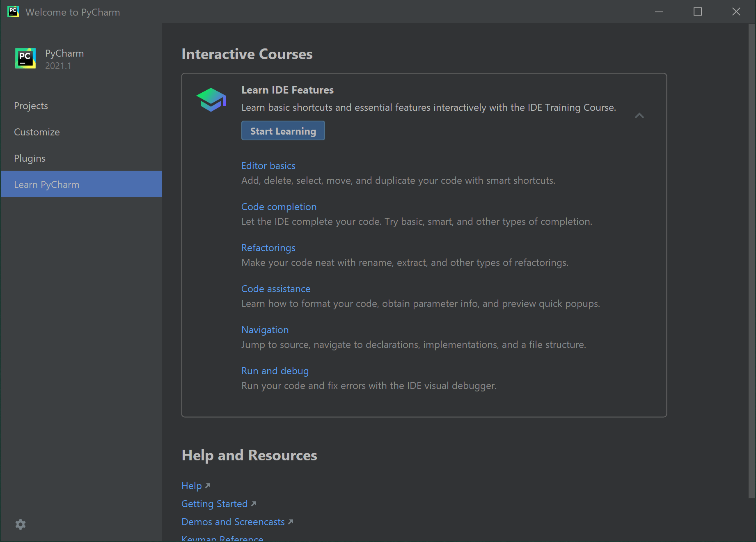Click the 'Learn basic shortcuts' description text
The height and width of the screenshot is (542, 756).
428,107
